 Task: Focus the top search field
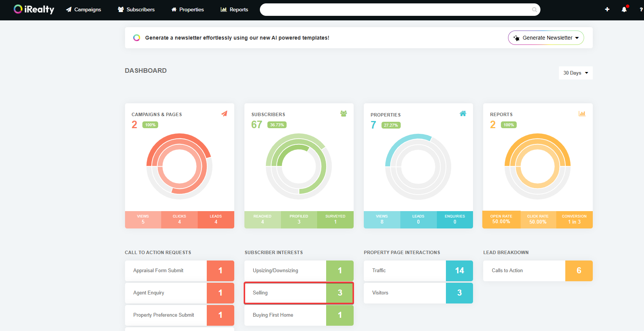pyautogui.click(x=395, y=10)
